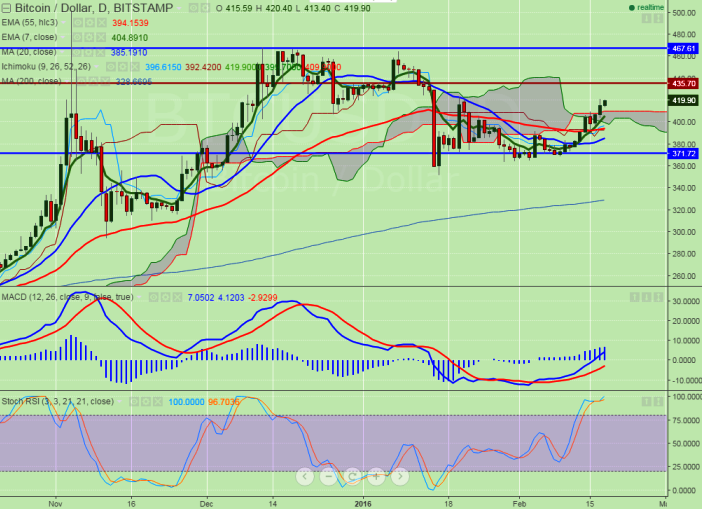Click the green realtime status indicator

(646, 8)
